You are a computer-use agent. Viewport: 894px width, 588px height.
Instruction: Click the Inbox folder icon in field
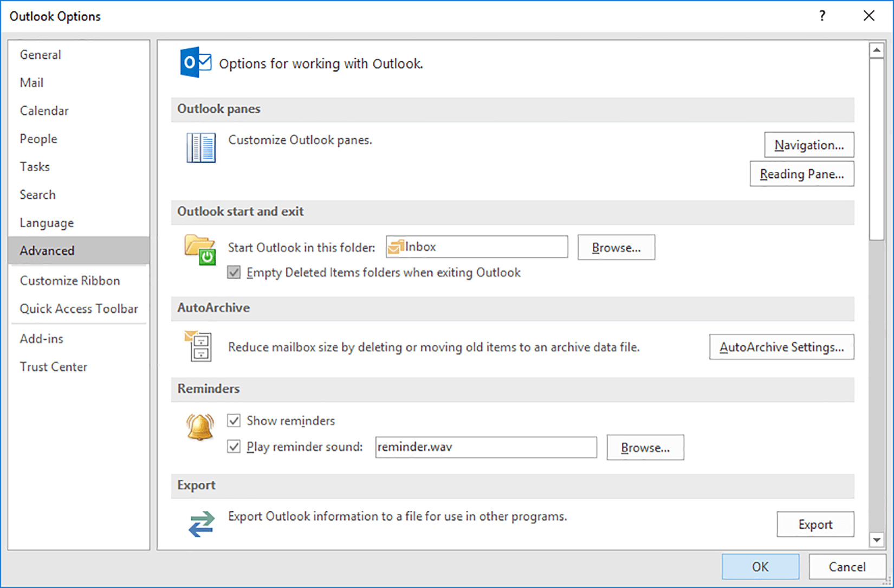[x=396, y=247]
